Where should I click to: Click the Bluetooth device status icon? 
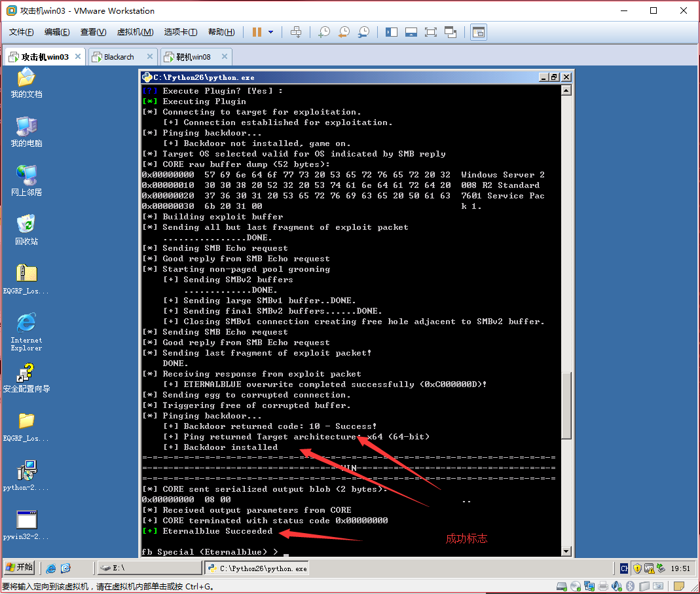(x=630, y=586)
